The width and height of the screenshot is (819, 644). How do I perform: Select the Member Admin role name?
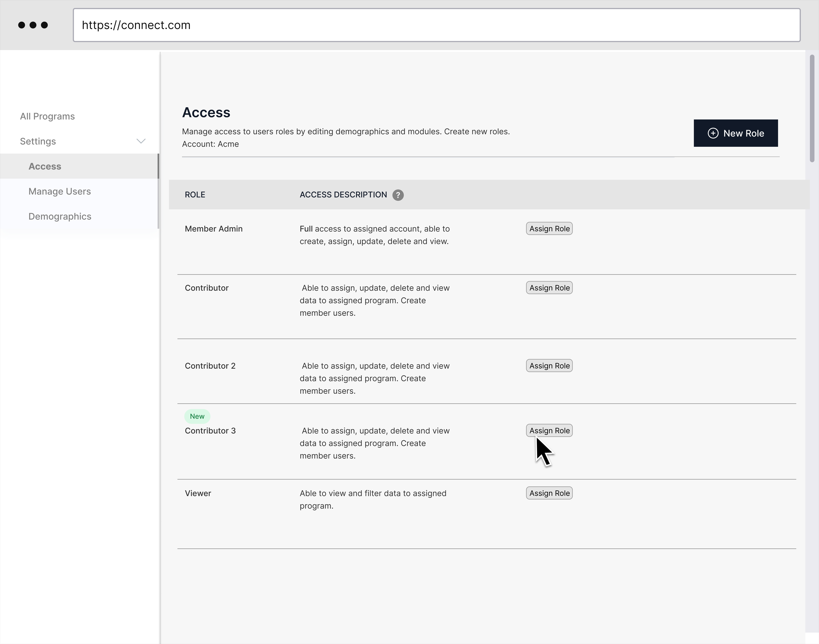[214, 229]
